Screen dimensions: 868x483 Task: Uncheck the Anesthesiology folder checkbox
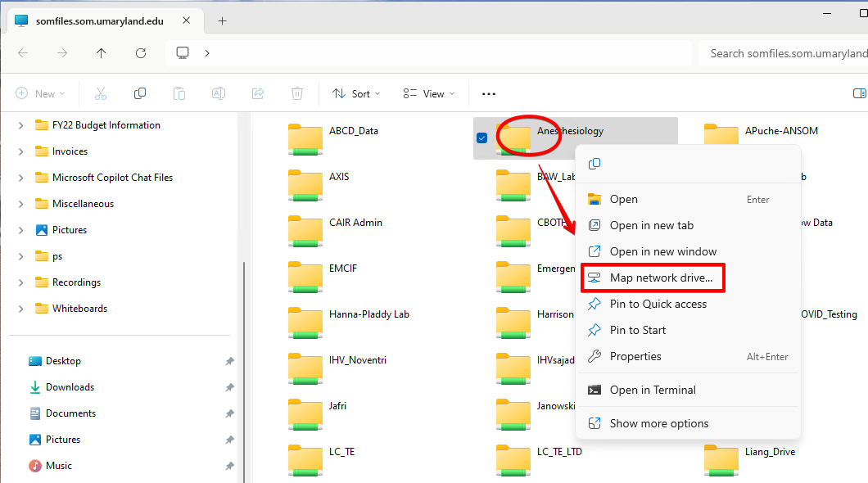click(x=481, y=138)
